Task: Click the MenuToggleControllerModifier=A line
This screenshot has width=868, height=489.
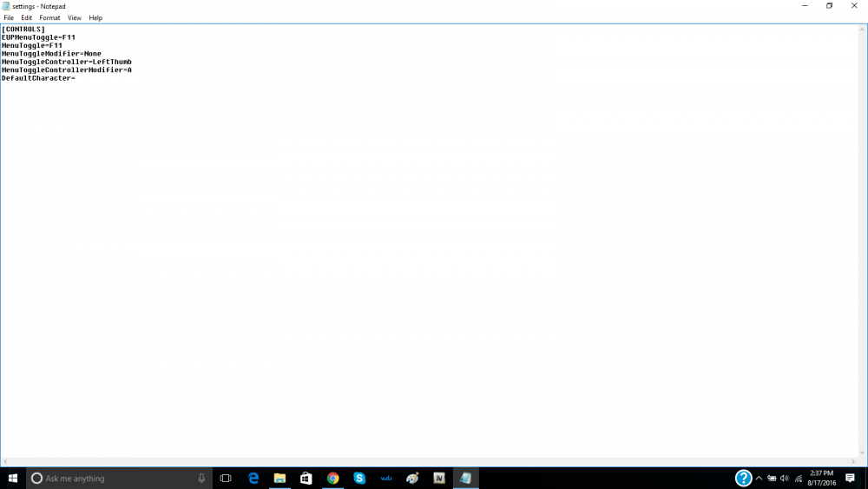Action: pyautogui.click(x=67, y=69)
